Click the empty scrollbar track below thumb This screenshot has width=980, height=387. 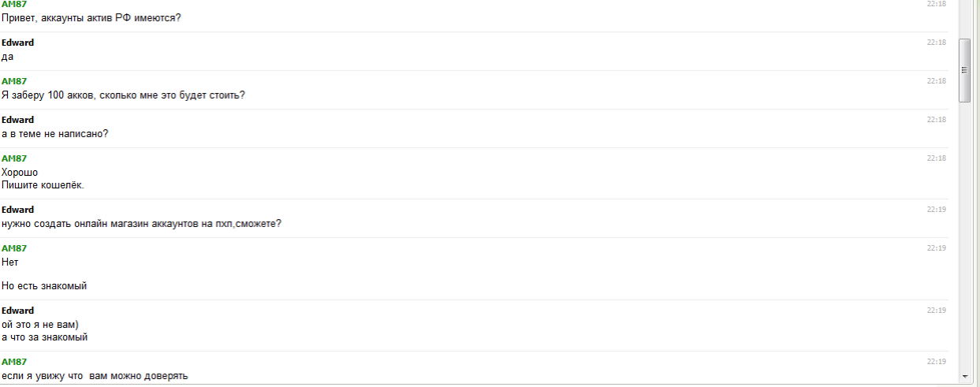(964, 236)
